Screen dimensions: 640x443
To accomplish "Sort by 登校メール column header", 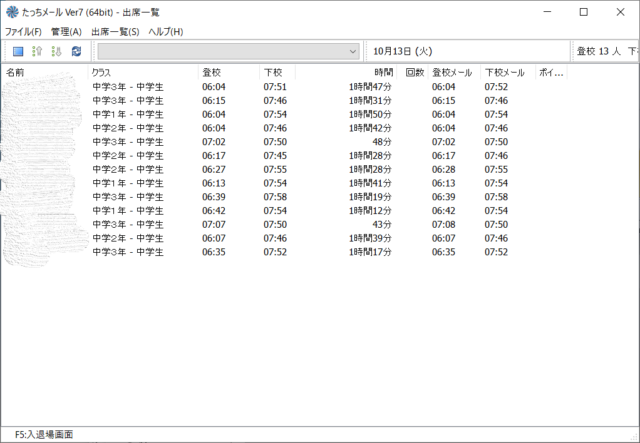I will pos(453,73).
